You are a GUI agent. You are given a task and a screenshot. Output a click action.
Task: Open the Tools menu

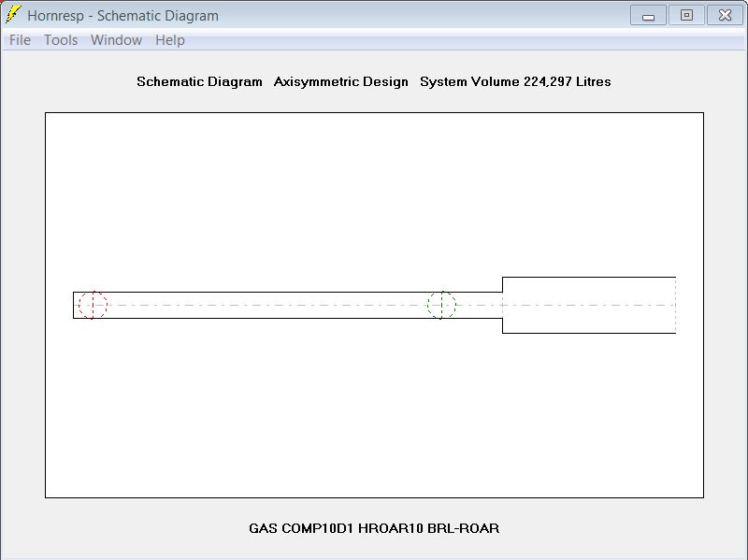click(61, 40)
